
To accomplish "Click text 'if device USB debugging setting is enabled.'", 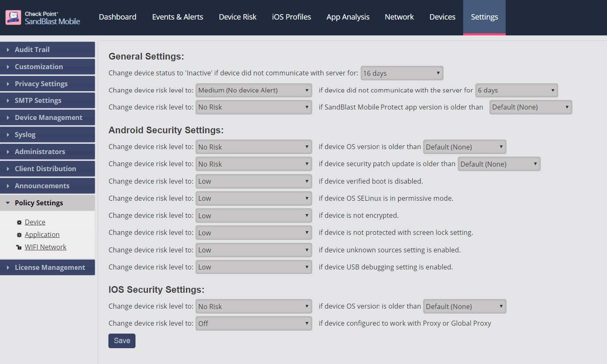I will tap(386, 267).
